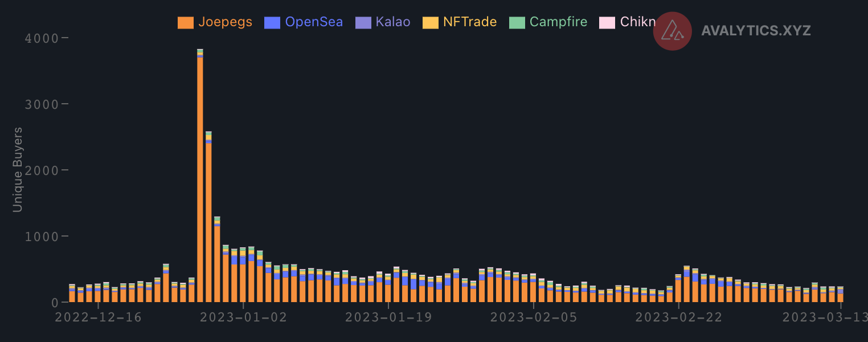Disable the Campfire series label

(558, 22)
